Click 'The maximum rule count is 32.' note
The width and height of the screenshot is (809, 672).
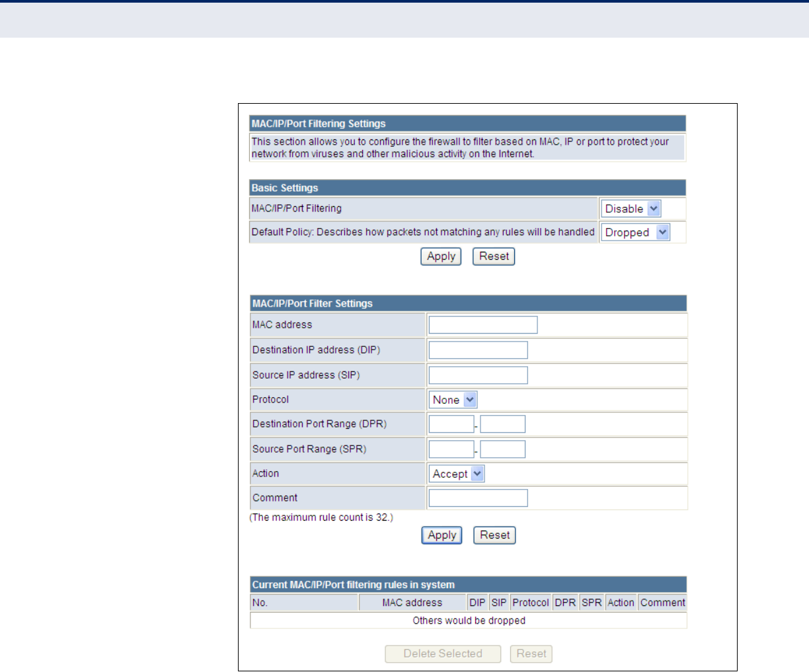point(321,517)
